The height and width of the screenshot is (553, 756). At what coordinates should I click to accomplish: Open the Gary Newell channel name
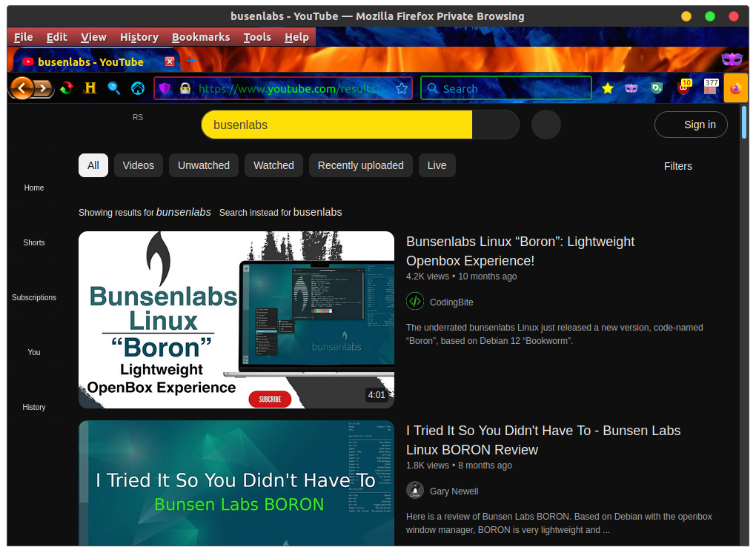(x=454, y=491)
